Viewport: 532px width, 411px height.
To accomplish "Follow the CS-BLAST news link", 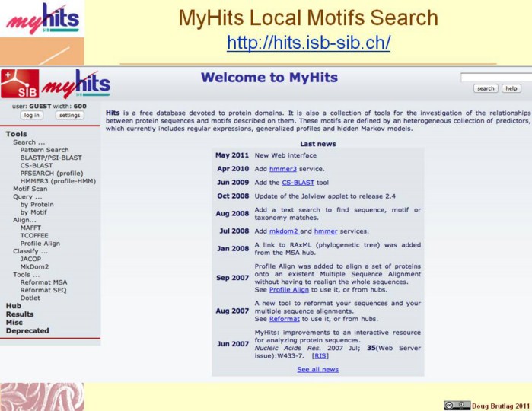I will coord(298,183).
